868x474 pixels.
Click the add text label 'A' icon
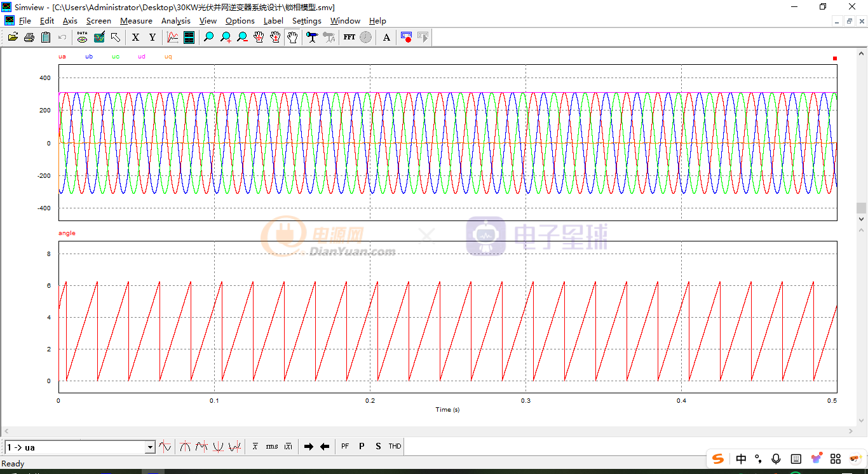386,37
